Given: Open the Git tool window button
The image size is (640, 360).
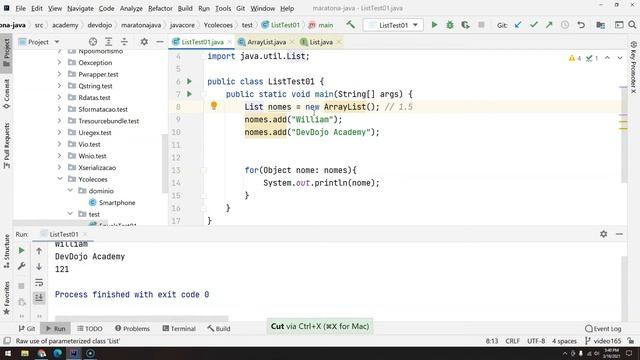Looking at the screenshot, I should (x=27, y=328).
